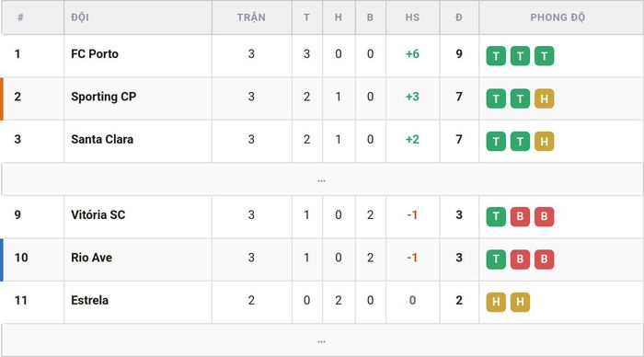
Task: Open Sporting CP team link
Action: click(103, 97)
